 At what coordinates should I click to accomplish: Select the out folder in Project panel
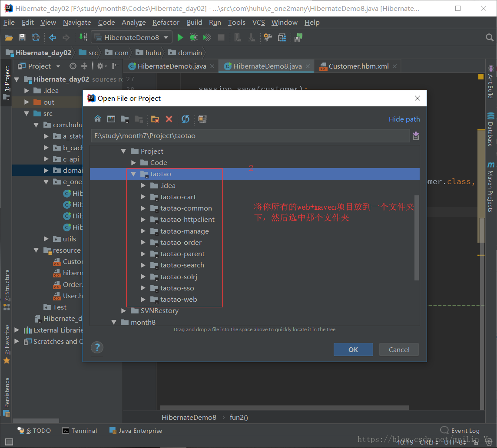49,102
